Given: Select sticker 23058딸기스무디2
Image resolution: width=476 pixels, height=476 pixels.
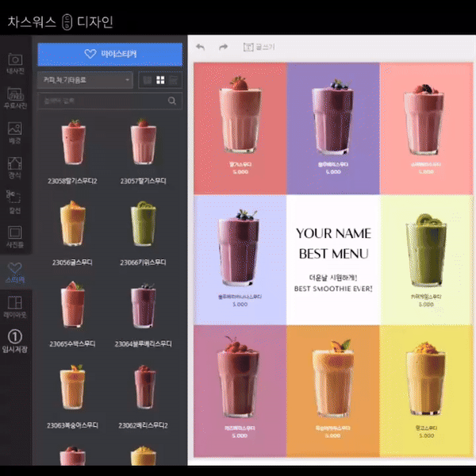Looking at the screenshot, I should click(x=72, y=152).
